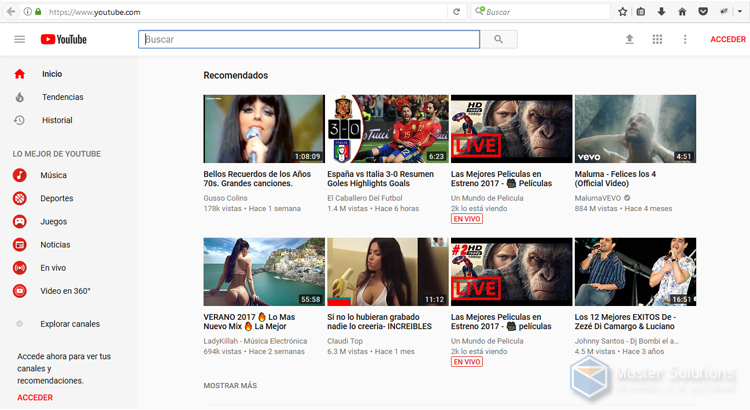Select Video en 360° in the sidebar
The width and height of the screenshot is (750, 410).
click(x=66, y=291)
